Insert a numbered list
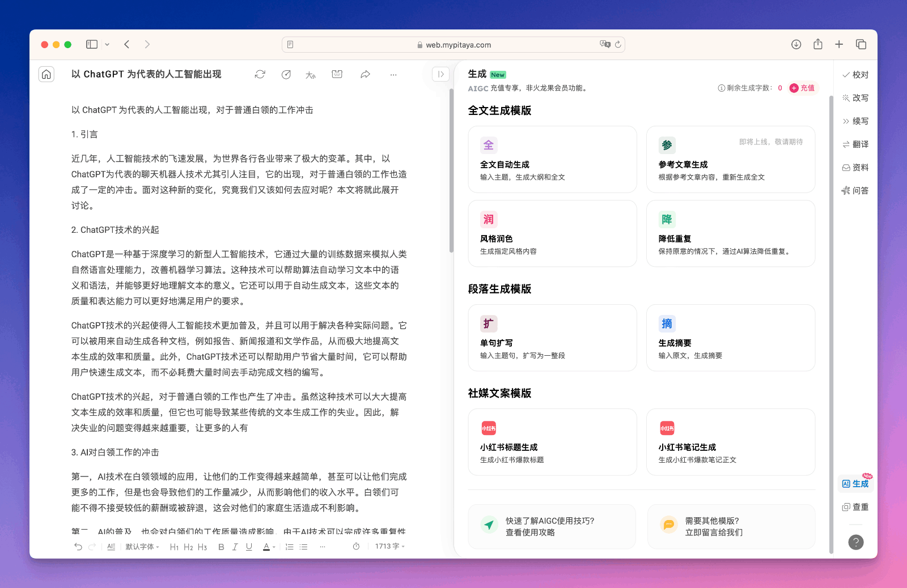Image resolution: width=907 pixels, height=588 pixels. [289, 547]
